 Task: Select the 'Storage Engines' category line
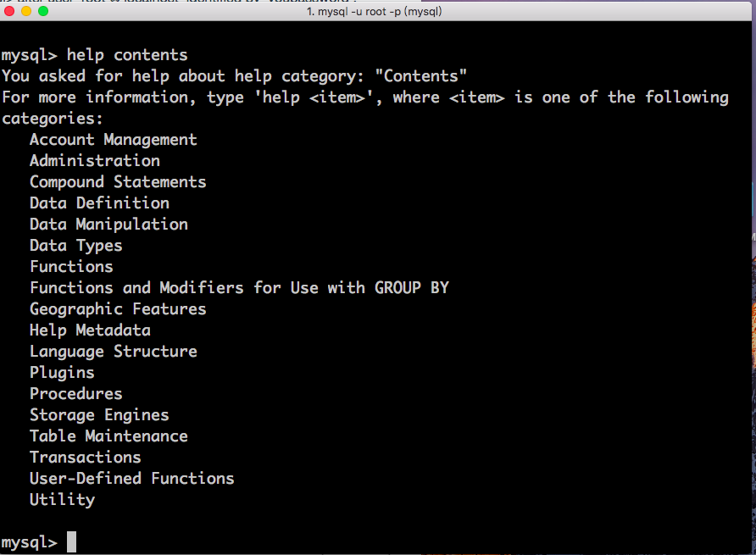click(99, 415)
